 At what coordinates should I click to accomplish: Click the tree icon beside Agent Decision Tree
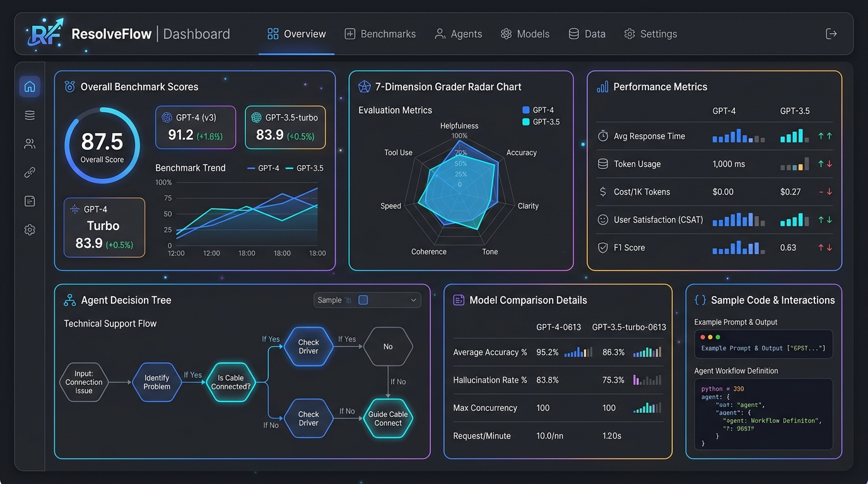[70, 301]
